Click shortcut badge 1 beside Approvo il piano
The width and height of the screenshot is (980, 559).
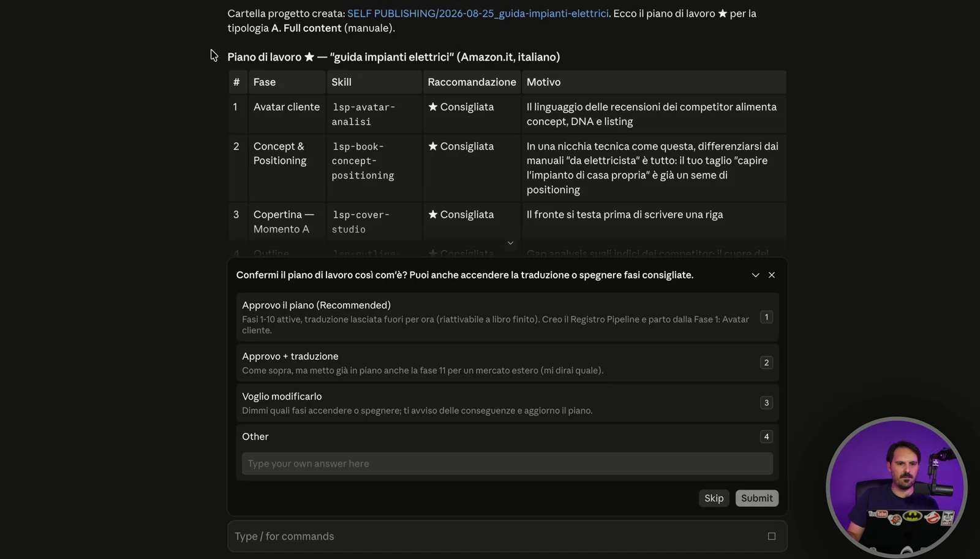(x=766, y=317)
